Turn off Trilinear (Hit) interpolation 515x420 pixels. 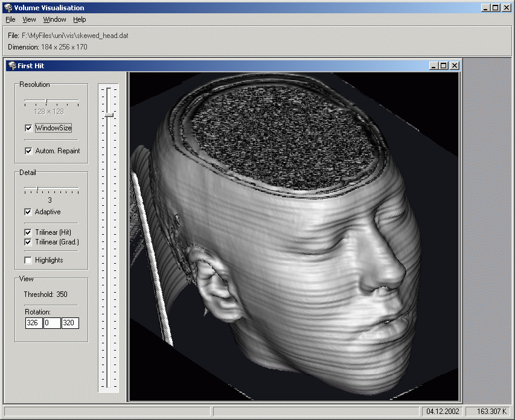click(x=28, y=232)
